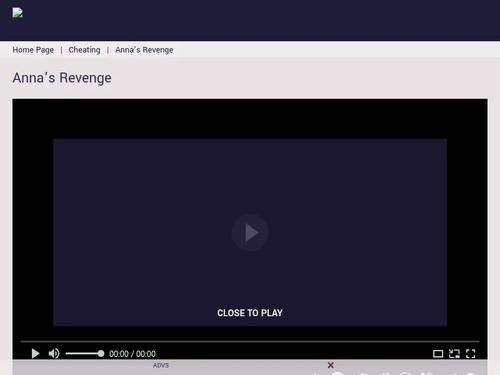500x375 pixels.
Task: Mute audio using the speaker icon
Action: [54, 353]
